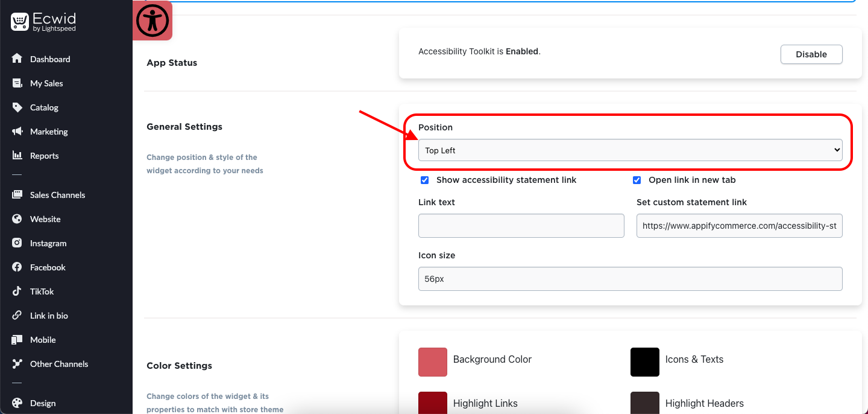Click the 'App Status' heading

172,63
